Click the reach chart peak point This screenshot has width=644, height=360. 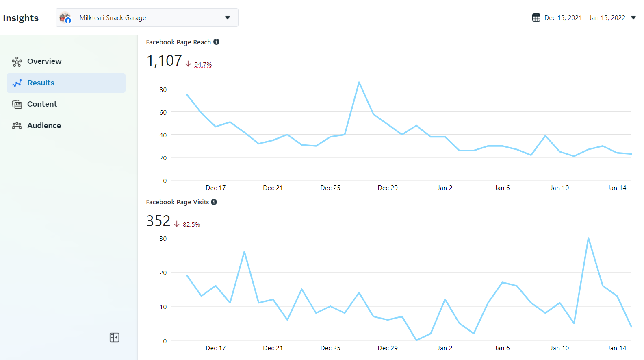click(359, 82)
